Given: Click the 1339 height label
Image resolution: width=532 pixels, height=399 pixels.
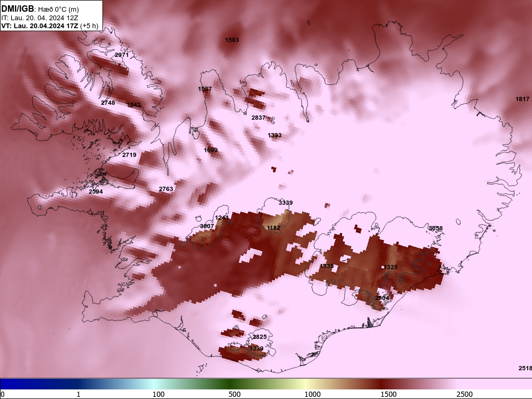Looking at the screenshot, I should (x=256, y=349).
